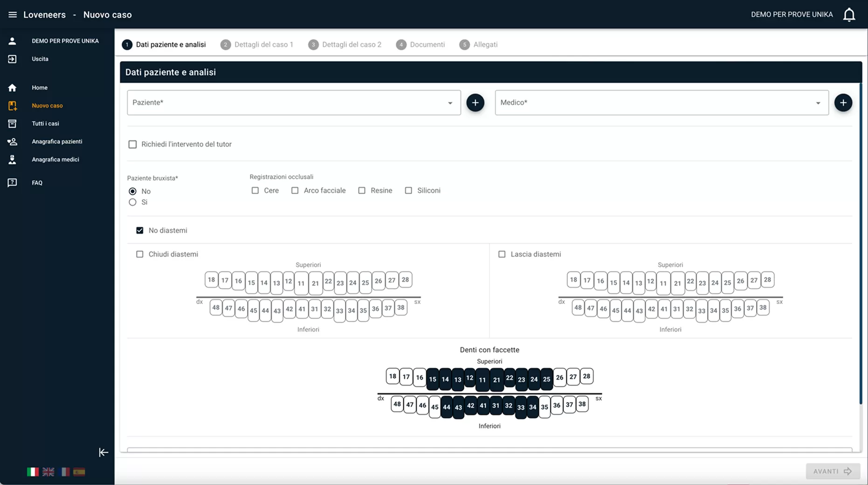The image size is (868, 485).
Task: Select the Spanish flag language icon
Action: pos(79,472)
